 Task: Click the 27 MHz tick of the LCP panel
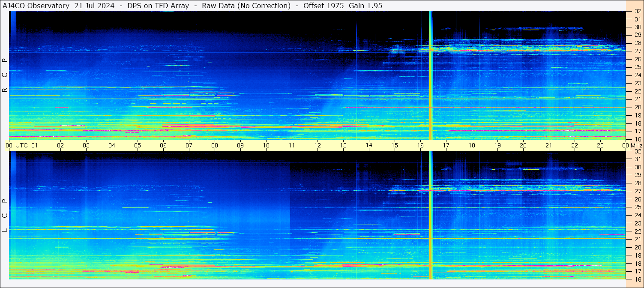(638, 191)
